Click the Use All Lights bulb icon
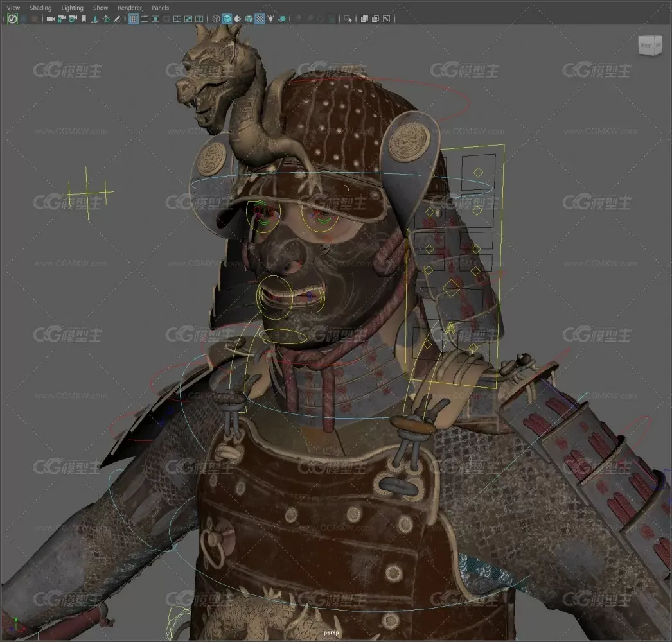The image size is (672, 642). click(x=270, y=19)
